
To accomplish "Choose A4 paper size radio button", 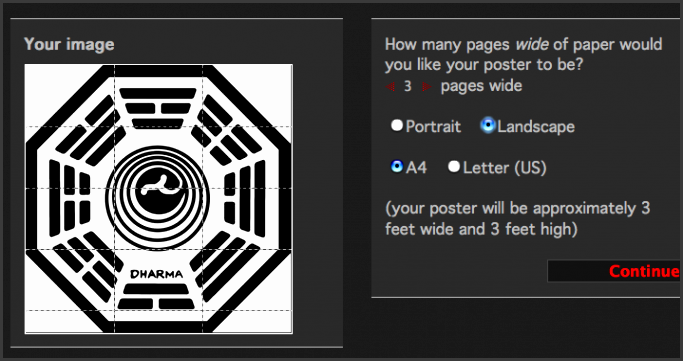I will [397, 167].
